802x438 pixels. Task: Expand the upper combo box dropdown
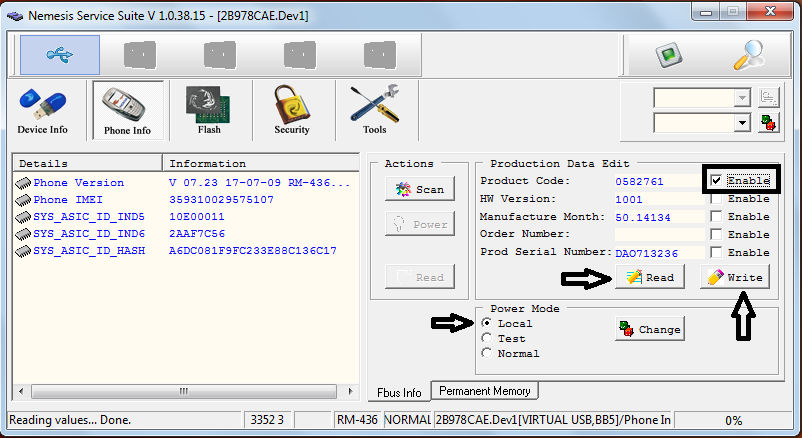[742, 97]
